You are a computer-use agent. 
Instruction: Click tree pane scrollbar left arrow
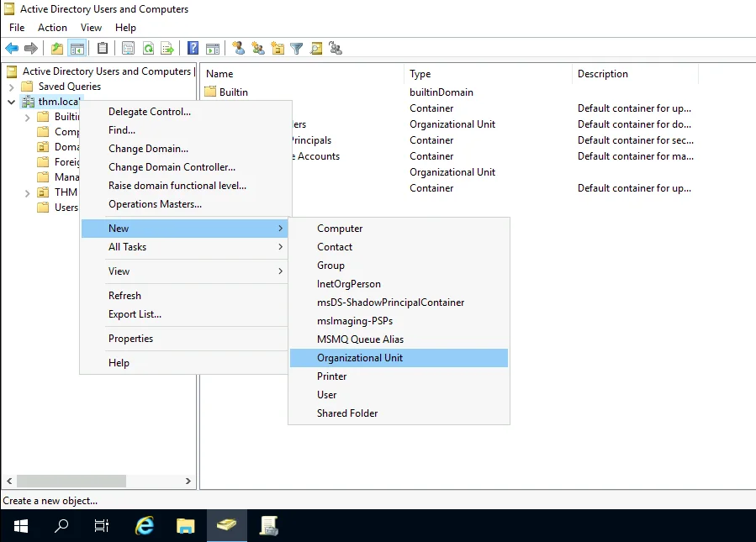click(9, 481)
